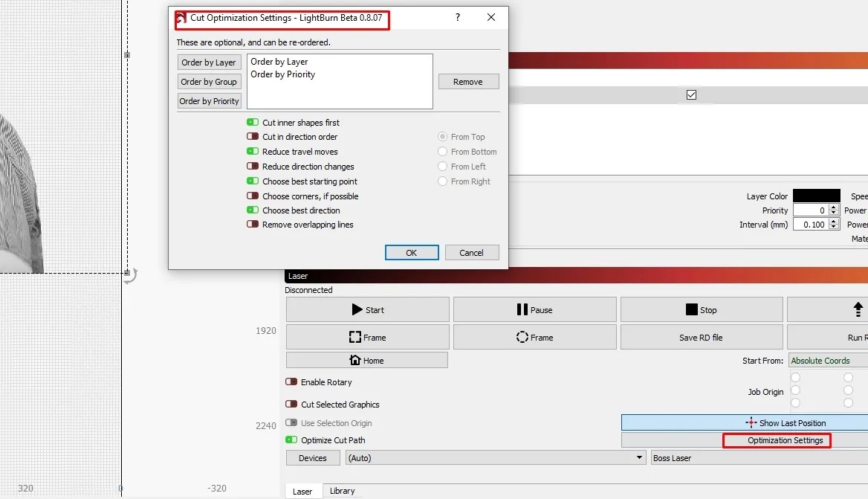Select the From Right radio button
The height and width of the screenshot is (499, 868).
[442, 181]
